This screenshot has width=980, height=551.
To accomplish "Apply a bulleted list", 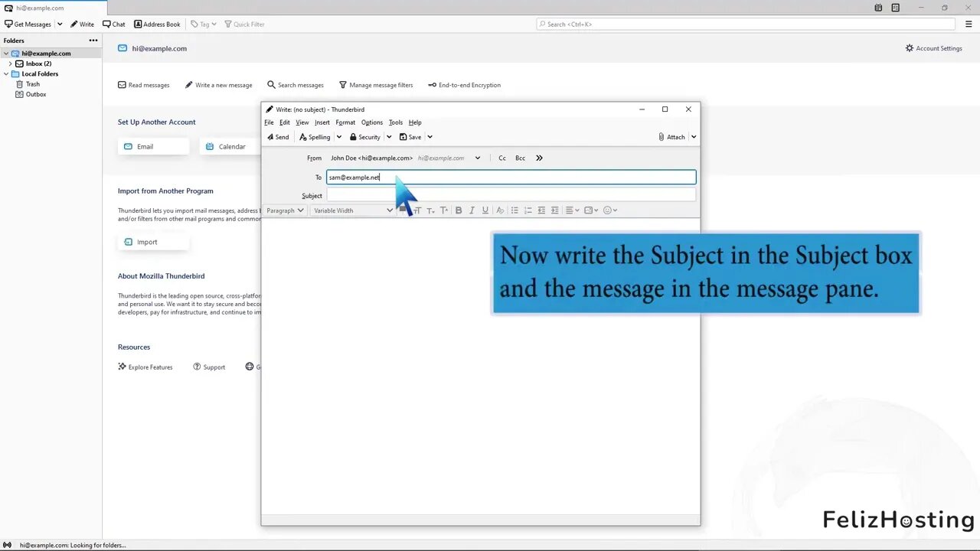I will tap(514, 210).
